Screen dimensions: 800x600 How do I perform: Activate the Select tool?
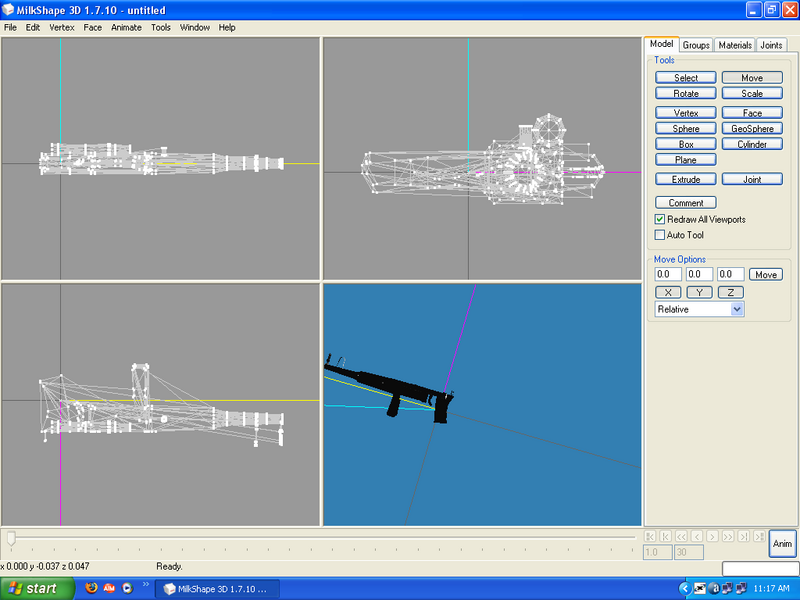686,78
